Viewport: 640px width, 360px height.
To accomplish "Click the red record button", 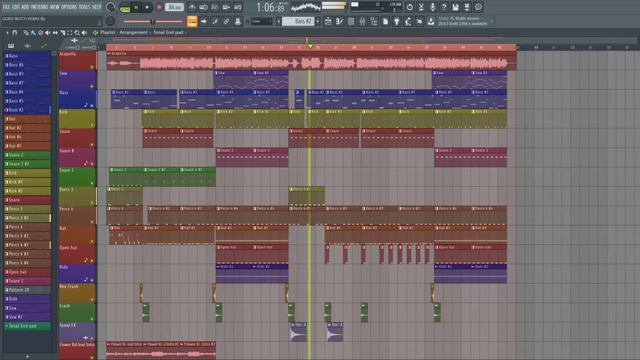I will pos(159,7).
